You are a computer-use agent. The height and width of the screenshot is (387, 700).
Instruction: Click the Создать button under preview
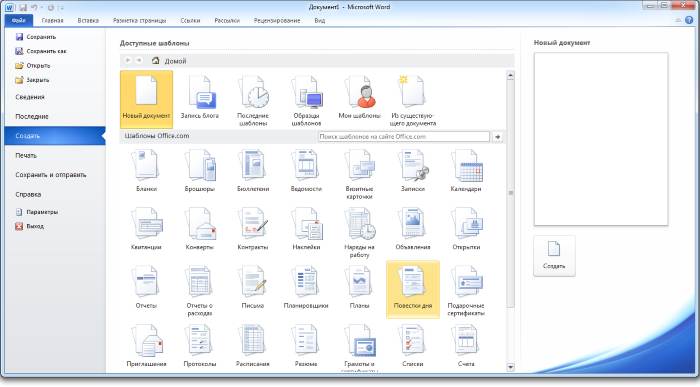click(x=554, y=256)
